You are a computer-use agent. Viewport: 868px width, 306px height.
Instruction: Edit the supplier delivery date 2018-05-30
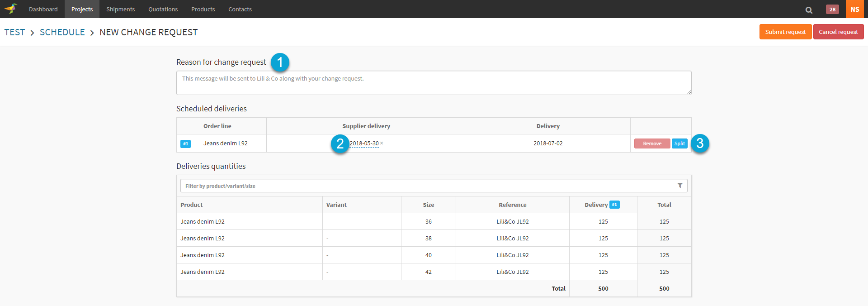364,143
